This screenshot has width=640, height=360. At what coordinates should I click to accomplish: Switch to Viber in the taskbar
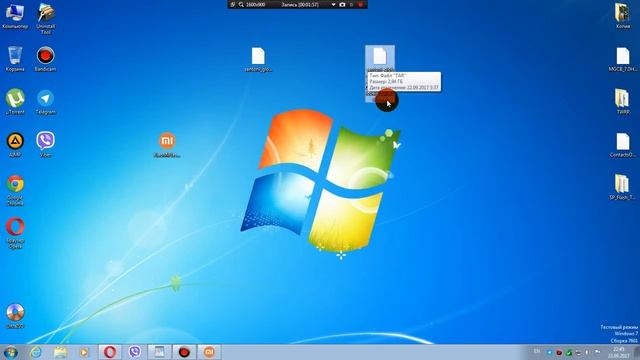point(134,352)
